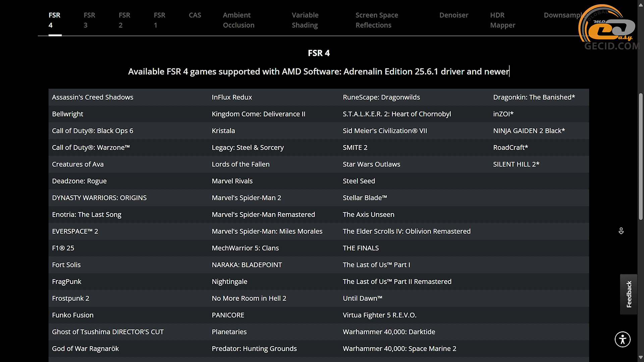The height and width of the screenshot is (362, 644).
Task: Click the Adrenalin Edition 25.6.1 driver subtitle
Action: click(x=319, y=71)
